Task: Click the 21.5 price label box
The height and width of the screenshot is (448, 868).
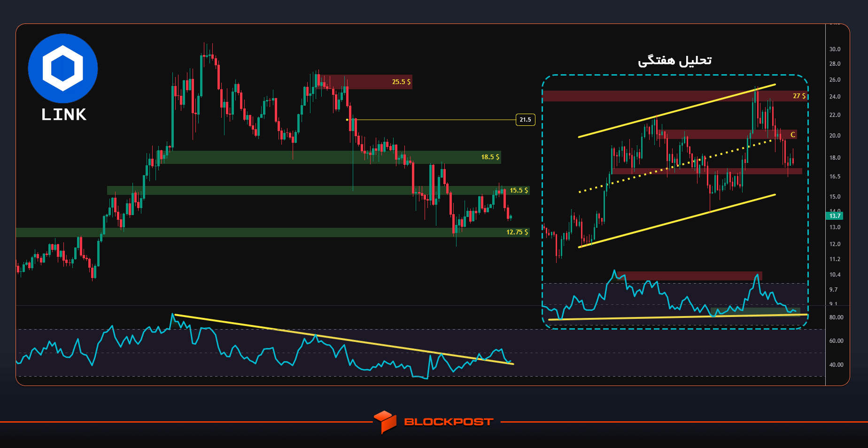Action: tap(525, 120)
